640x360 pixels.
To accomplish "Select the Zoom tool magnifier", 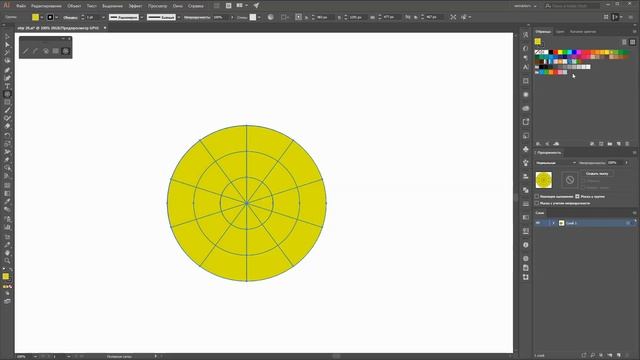I will coord(7,261).
